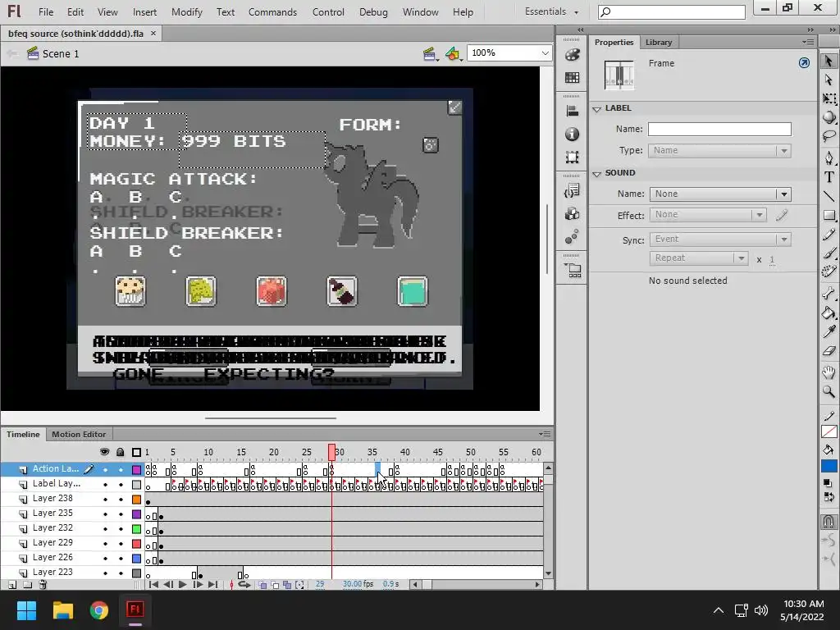The image size is (840, 630).
Task: Click the Delete layer trash icon
Action: 43,585
